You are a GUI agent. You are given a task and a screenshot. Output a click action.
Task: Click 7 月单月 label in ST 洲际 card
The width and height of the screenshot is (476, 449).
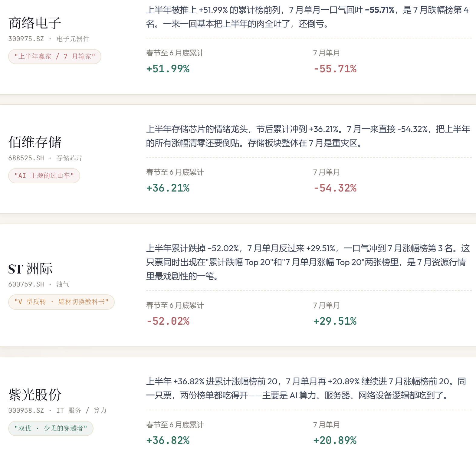pos(327,305)
